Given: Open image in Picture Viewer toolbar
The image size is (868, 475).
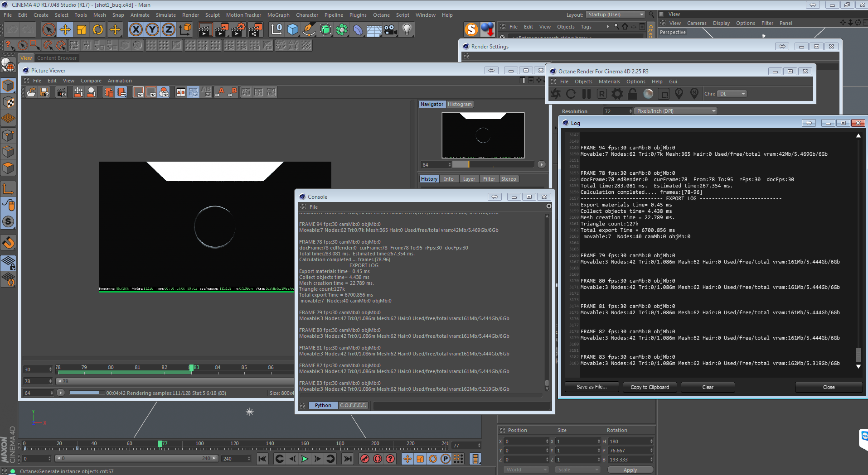Looking at the screenshot, I should coord(31,92).
